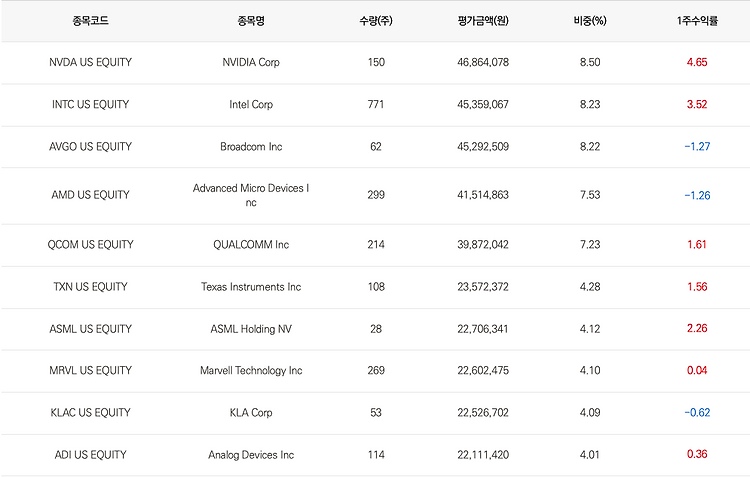Select the NVIDIA Corp name cell
Screen dimensions: 750x477
[x=251, y=62]
